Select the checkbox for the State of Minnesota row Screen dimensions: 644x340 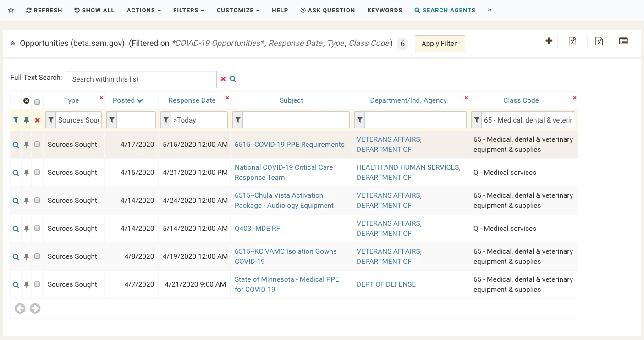(37, 284)
